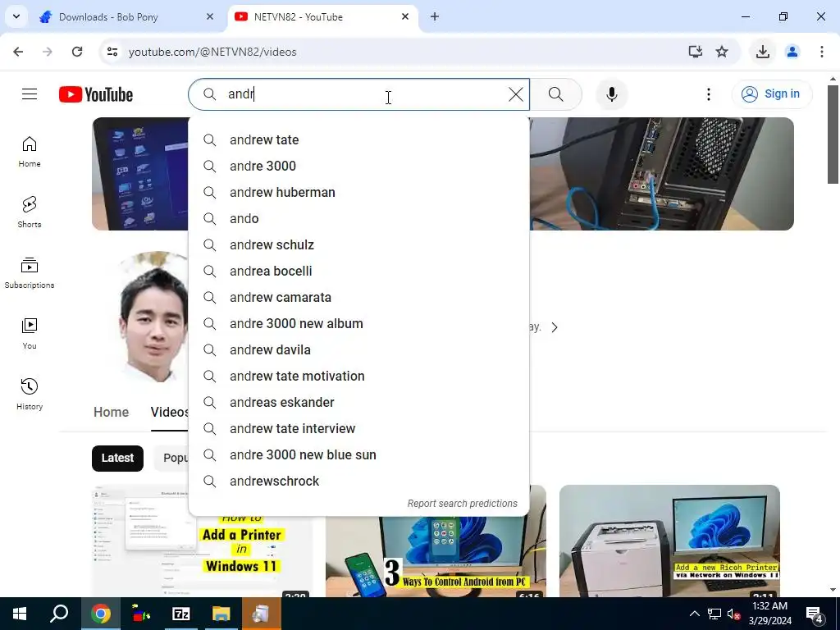Select the Latest filter chip
Viewport: 840px width, 630px height.
tap(117, 458)
